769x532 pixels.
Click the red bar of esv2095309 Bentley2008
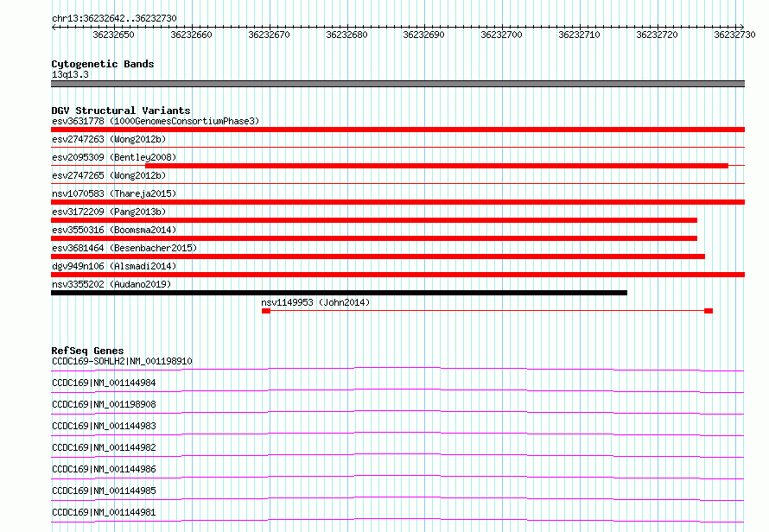(436, 166)
